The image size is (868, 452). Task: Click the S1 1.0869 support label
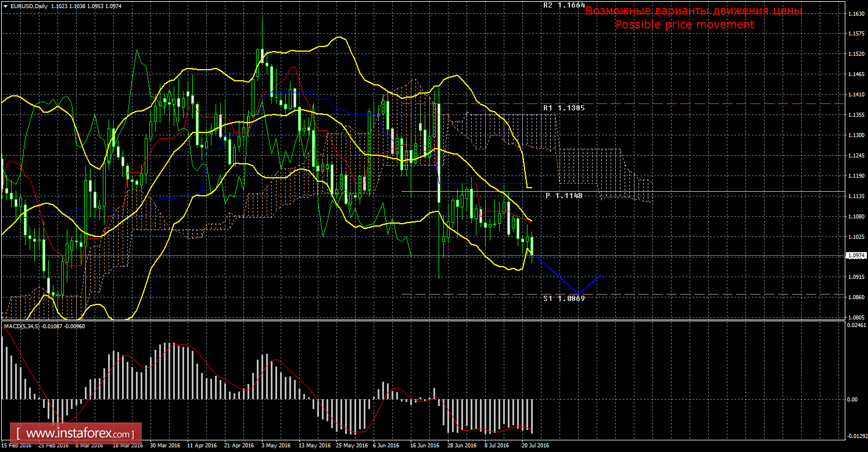point(564,298)
